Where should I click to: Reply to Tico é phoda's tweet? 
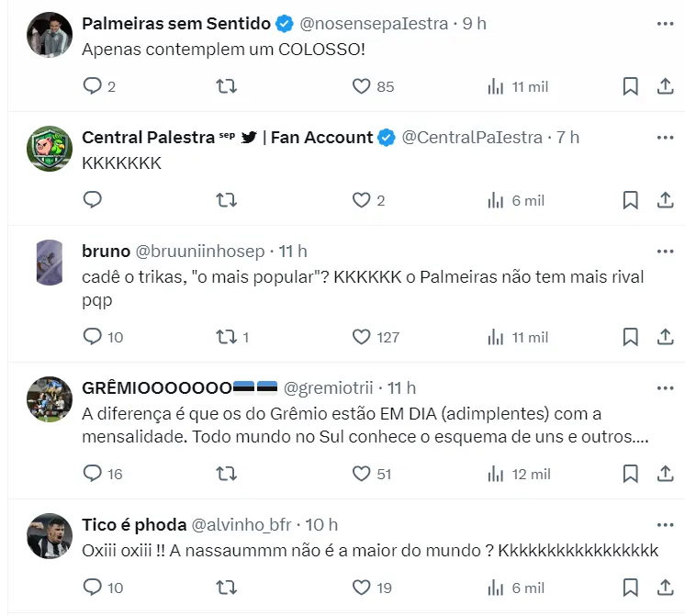point(93,588)
